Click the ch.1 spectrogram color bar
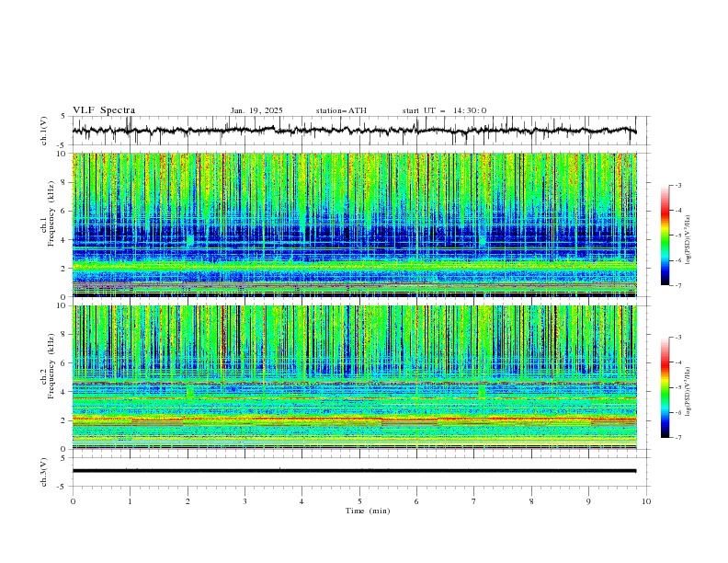The width and height of the screenshot is (728, 563). pos(665,236)
